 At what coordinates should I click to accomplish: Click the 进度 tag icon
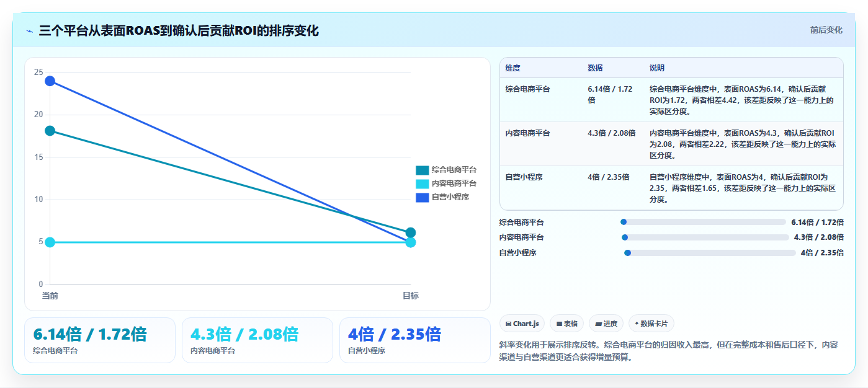coord(598,324)
